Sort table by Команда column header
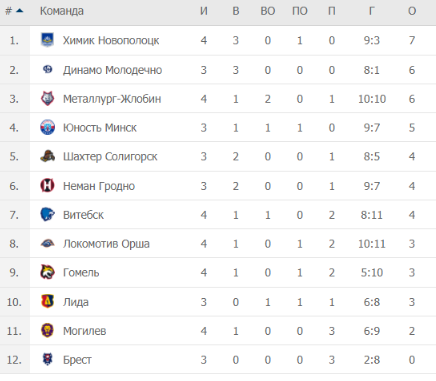The height and width of the screenshot is (381, 436). coord(62,11)
